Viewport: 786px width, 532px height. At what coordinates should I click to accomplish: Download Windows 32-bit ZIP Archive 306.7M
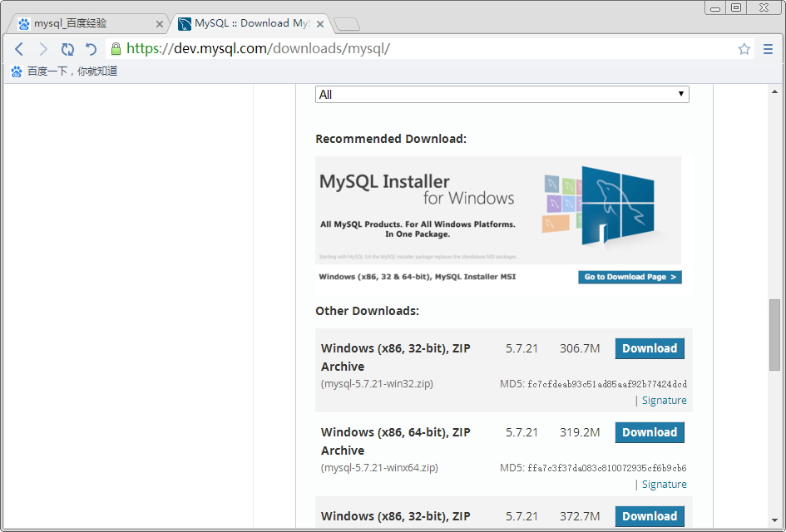click(x=649, y=348)
